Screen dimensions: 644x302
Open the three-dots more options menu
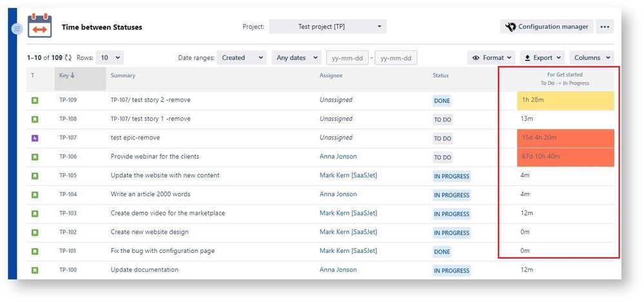pos(604,26)
